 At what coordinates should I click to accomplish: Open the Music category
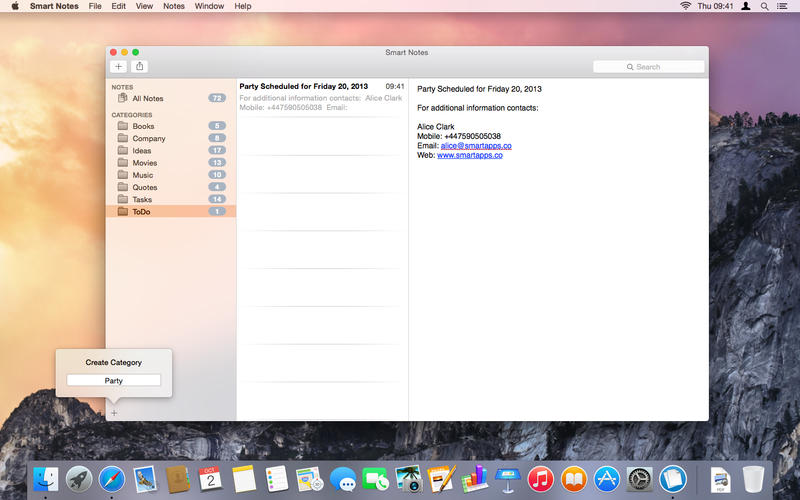pos(171,175)
